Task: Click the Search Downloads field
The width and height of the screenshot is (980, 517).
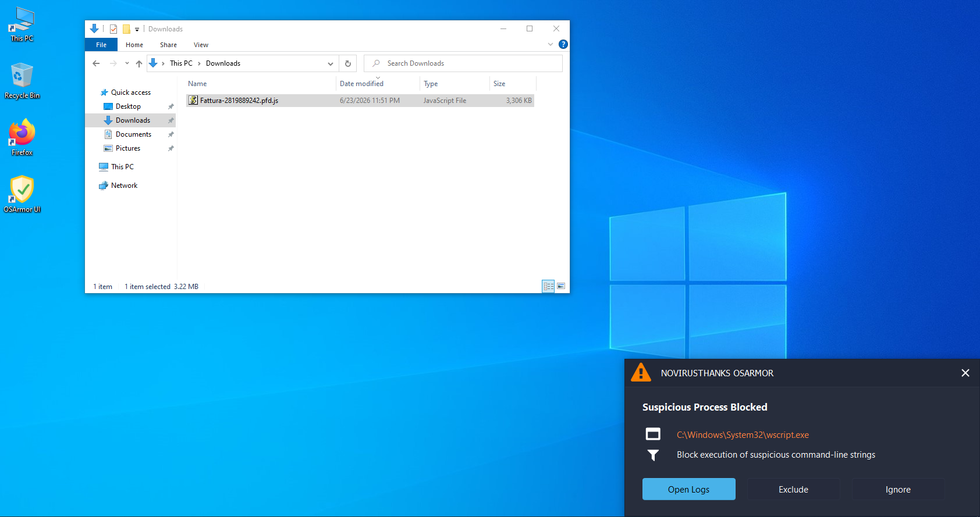Action: coord(463,63)
